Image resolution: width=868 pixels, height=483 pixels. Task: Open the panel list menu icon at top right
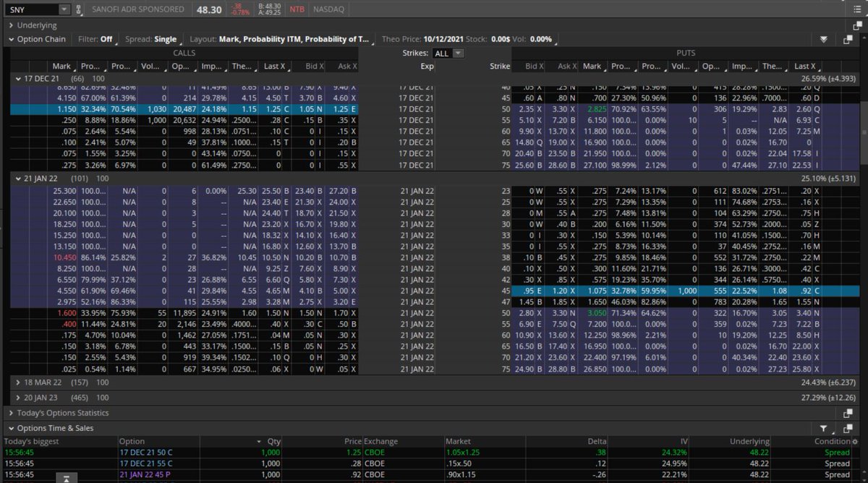856,9
